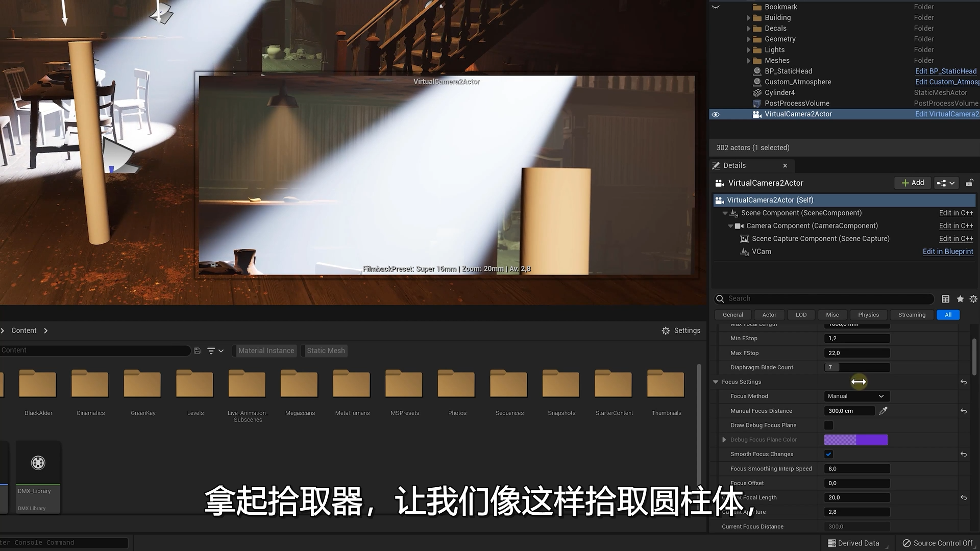Open the Blueprint/Add Script dropdown button
This screenshot has height=551, width=980.
(946, 183)
